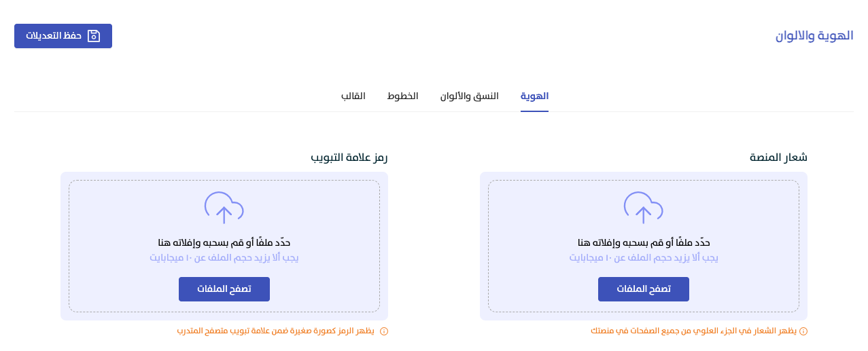This screenshot has height=351, width=868.
Task: Click the رمز علامة التبويب section label
Action: coord(349,158)
